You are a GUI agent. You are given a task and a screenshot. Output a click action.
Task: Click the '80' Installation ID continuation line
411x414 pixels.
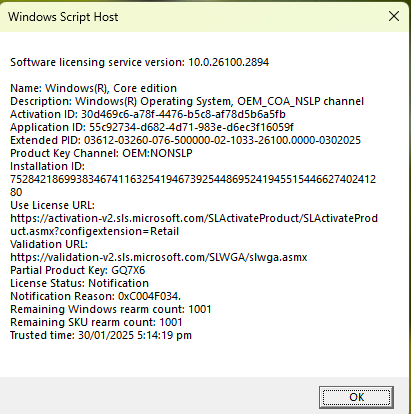(16, 192)
